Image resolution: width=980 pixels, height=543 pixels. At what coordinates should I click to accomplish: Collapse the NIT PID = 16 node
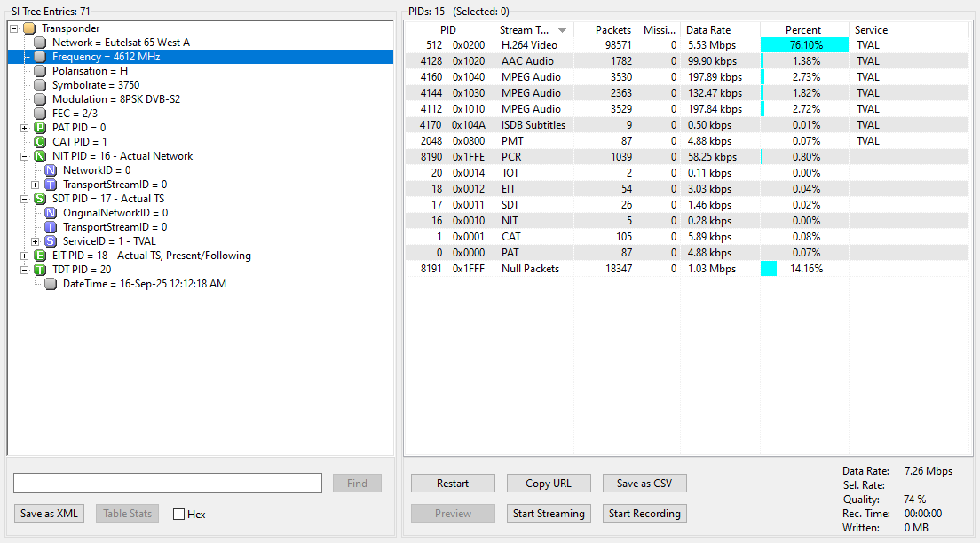(24, 156)
